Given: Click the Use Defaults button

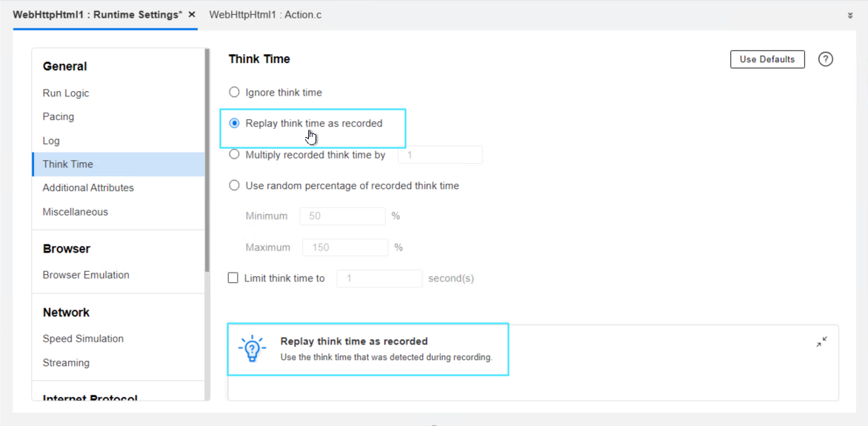Looking at the screenshot, I should click(x=767, y=59).
